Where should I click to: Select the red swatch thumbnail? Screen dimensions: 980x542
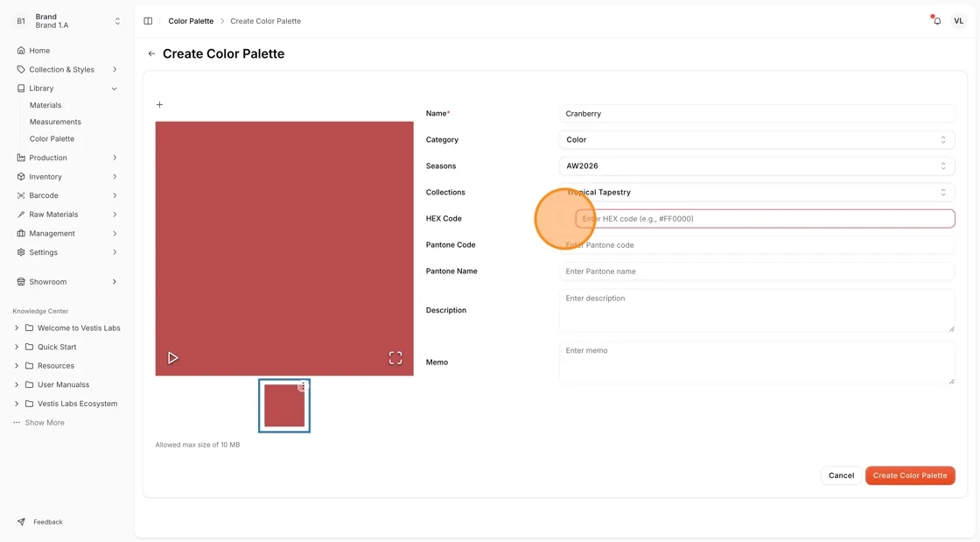pyautogui.click(x=284, y=405)
